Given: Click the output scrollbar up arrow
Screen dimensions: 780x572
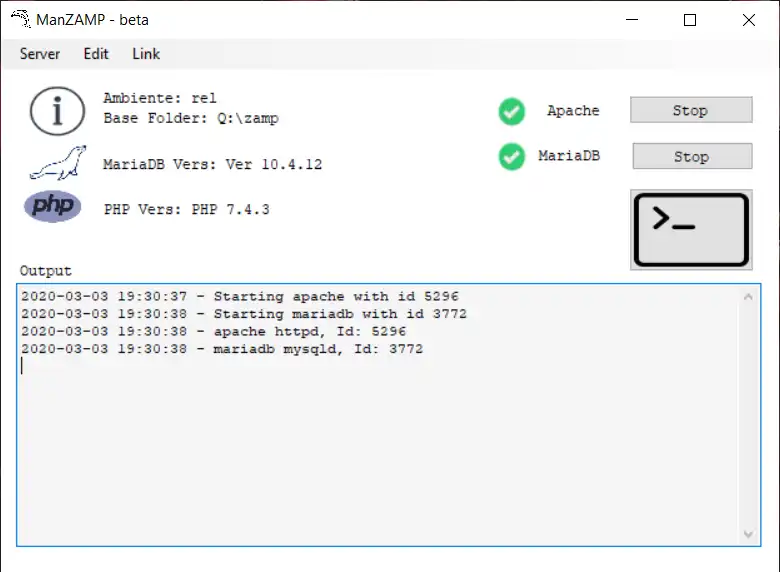Looking at the screenshot, I should pyautogui.click(x=748, y=297).
